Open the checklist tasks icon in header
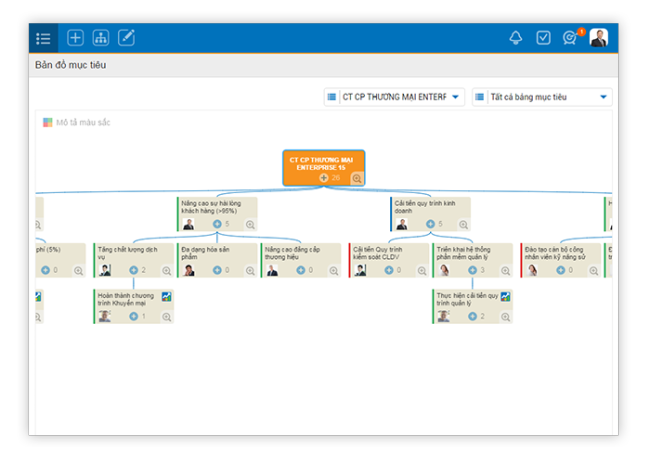The width and height of the screenshot is (650, 466). [543, 38]
